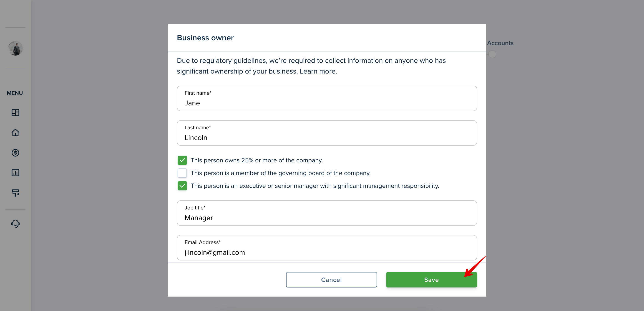This screenshot has width=644, height=311.
Task: Open the headset support icon
Action: pyautogui.click(x=15, y=223)
